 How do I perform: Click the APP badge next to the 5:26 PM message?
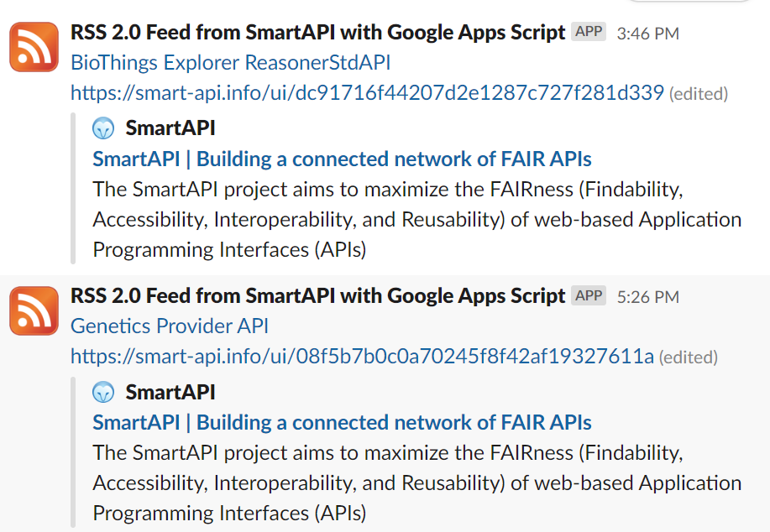(x=588, y=295)
